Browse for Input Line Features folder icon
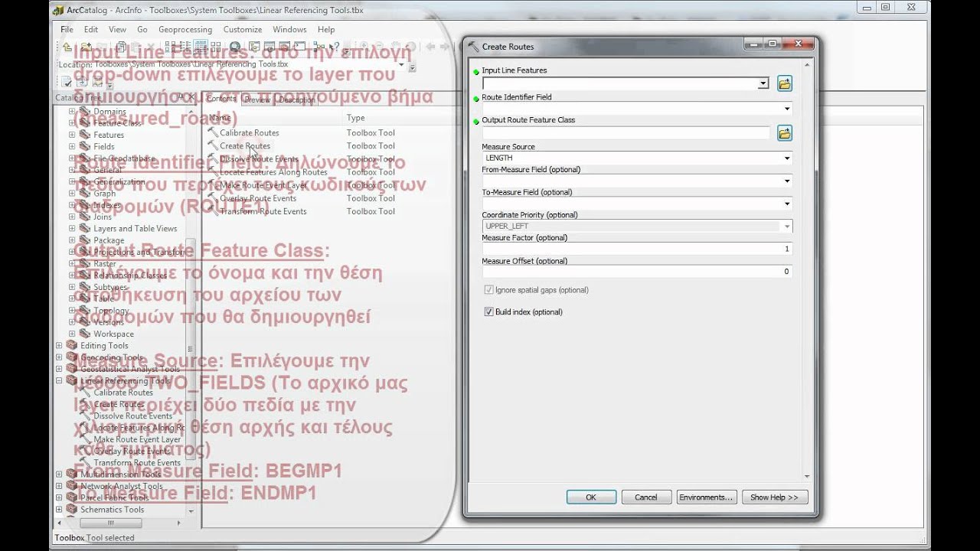Viewport: 980px width, 551px height. click(x=785, y=83)
